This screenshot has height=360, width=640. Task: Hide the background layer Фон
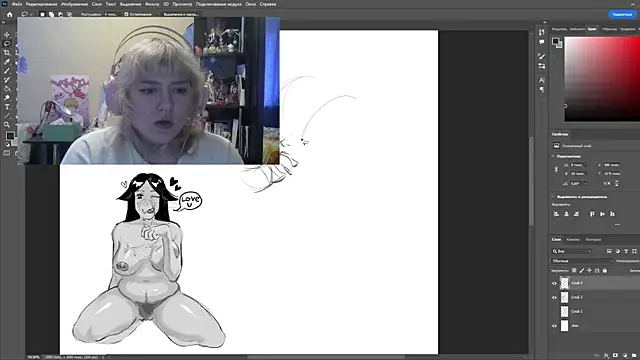coord(554,326)
